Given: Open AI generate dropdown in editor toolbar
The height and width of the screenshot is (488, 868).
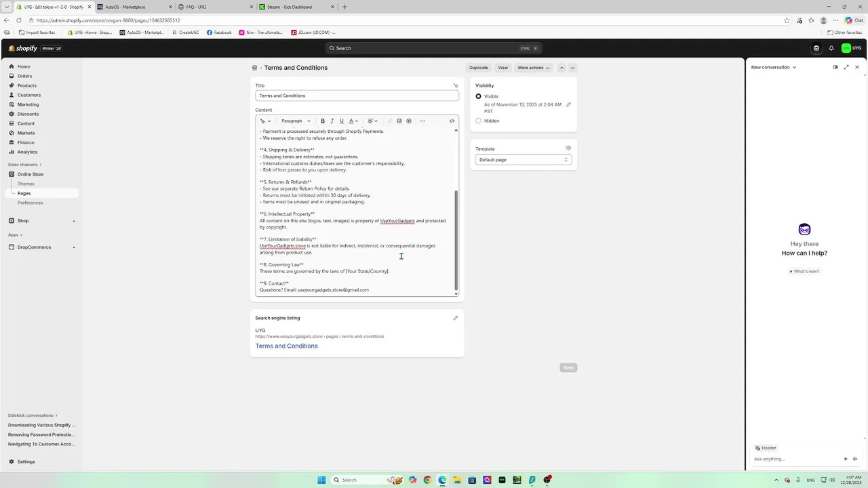Looking at the screenshot, I should pyautogui.click(x=265, y=121).
